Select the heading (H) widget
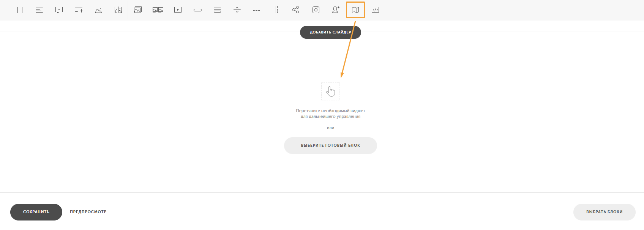The height and width of the screenshot is (230, 644). 20,10
